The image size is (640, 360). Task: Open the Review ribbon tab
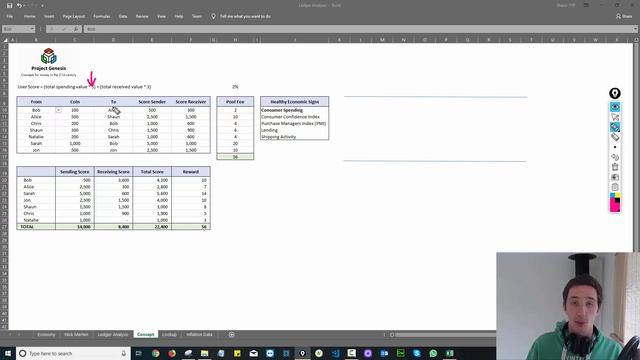click(x=142, y=16)
